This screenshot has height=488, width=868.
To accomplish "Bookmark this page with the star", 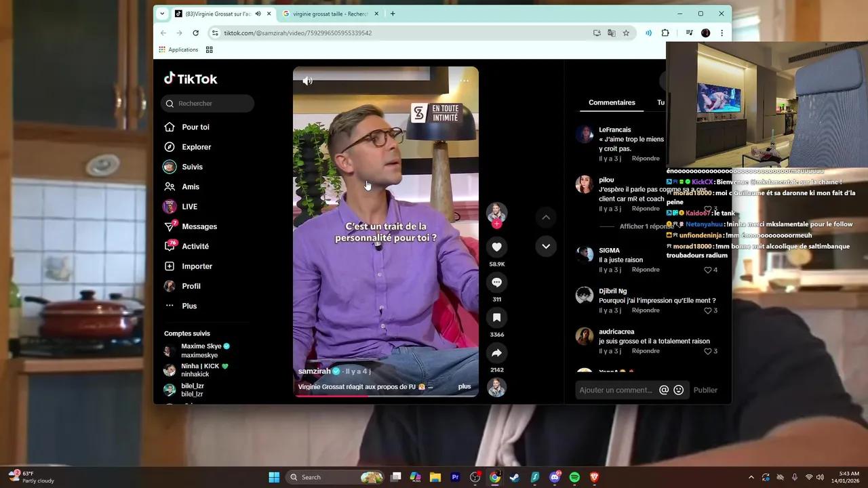I will pos(626,33).
